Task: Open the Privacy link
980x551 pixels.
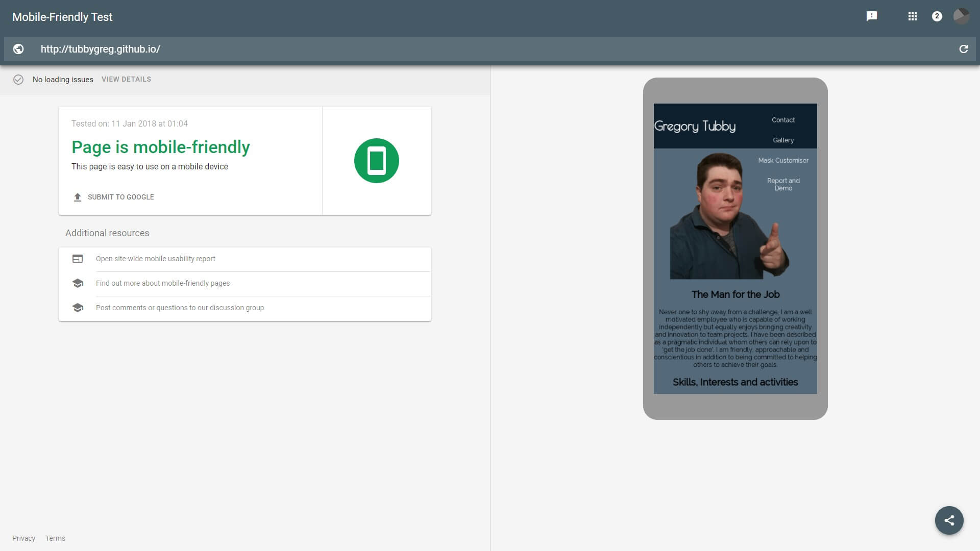Action: 23,538
